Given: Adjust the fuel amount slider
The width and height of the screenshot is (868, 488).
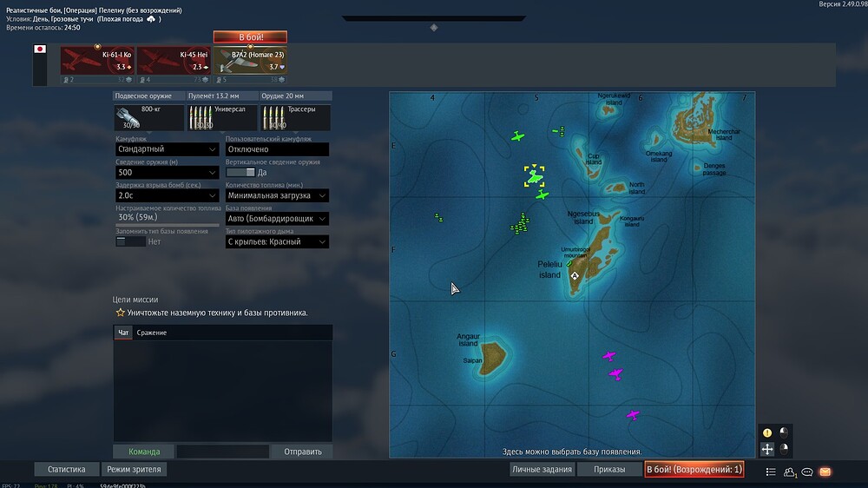Looking at the screenshot, I should coord(167,225).
